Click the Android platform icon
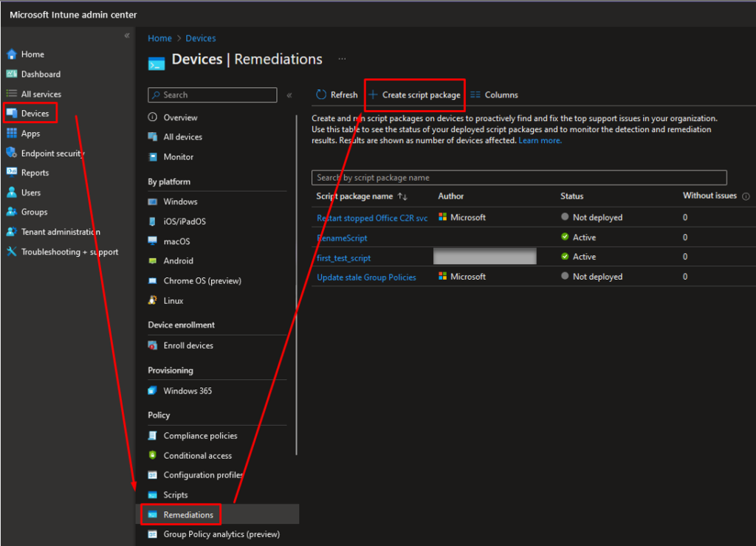This screenshot has width=756, height=546. [x=152, y=260]
